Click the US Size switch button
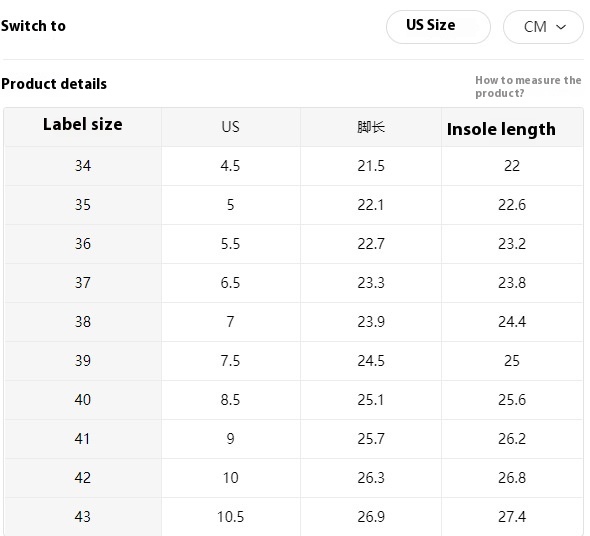590x536 pixels. (438, 27)
